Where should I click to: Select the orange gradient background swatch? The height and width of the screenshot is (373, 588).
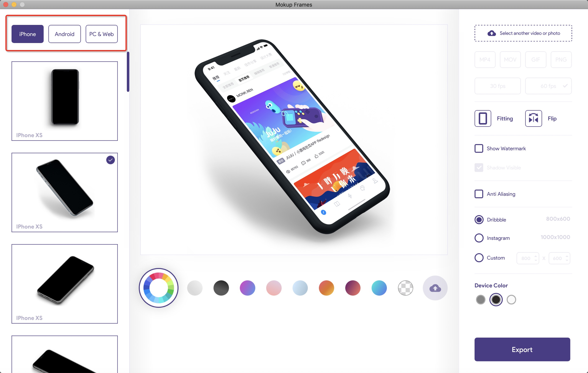click(x=327, y=288)
